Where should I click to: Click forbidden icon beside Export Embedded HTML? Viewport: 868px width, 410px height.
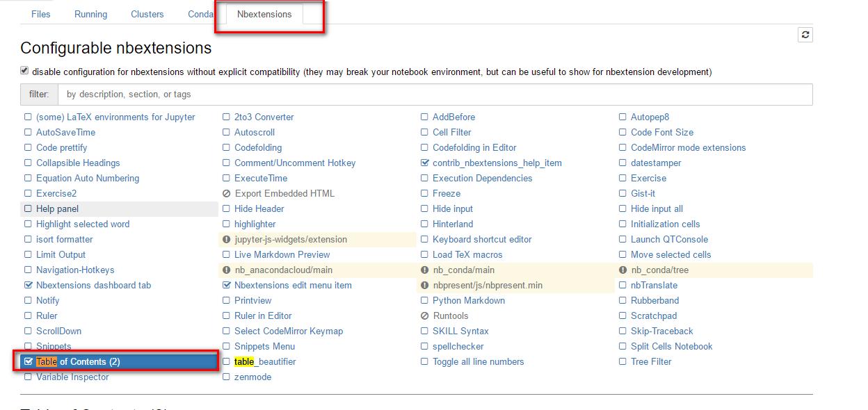[x=226, y=194]
